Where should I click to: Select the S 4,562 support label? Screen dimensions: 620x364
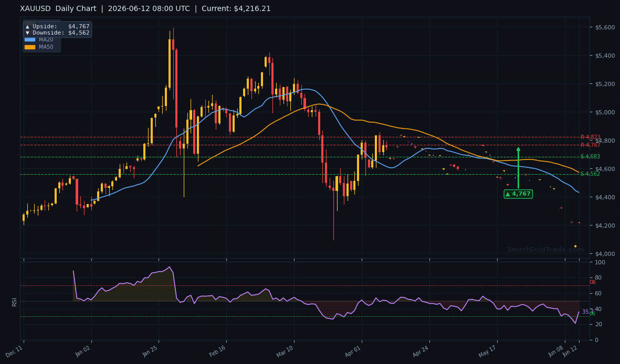point(591,174)
